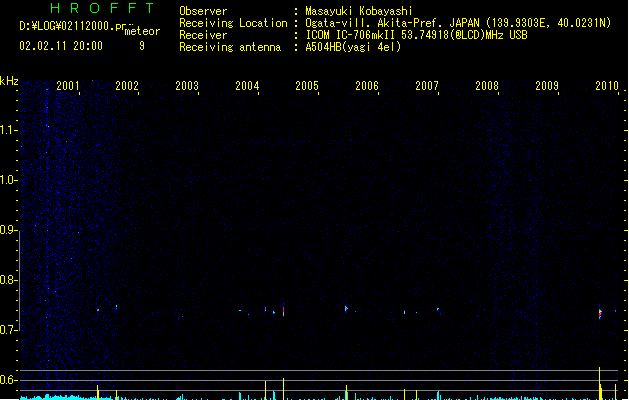The width and height of the screenshot is (629, 400).
Task: Click the 'Receiving antenna' label
Action: (x=230, y=47)
